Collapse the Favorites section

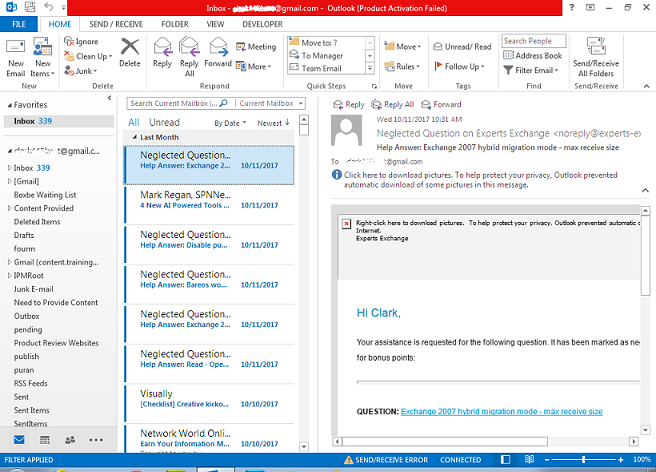[9, 105]
